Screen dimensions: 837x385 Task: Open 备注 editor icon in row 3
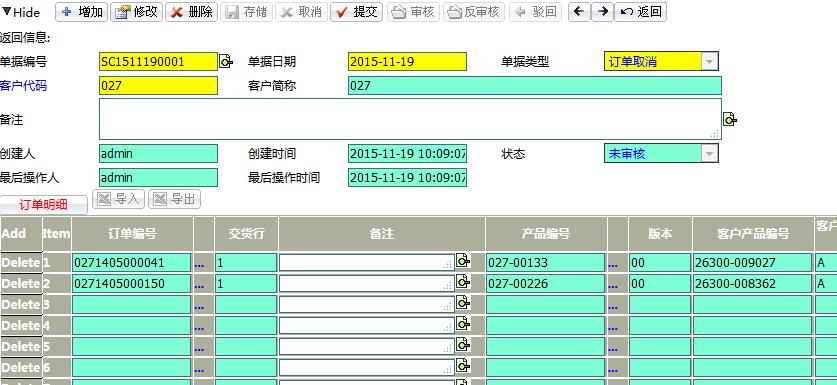(463, 303)
